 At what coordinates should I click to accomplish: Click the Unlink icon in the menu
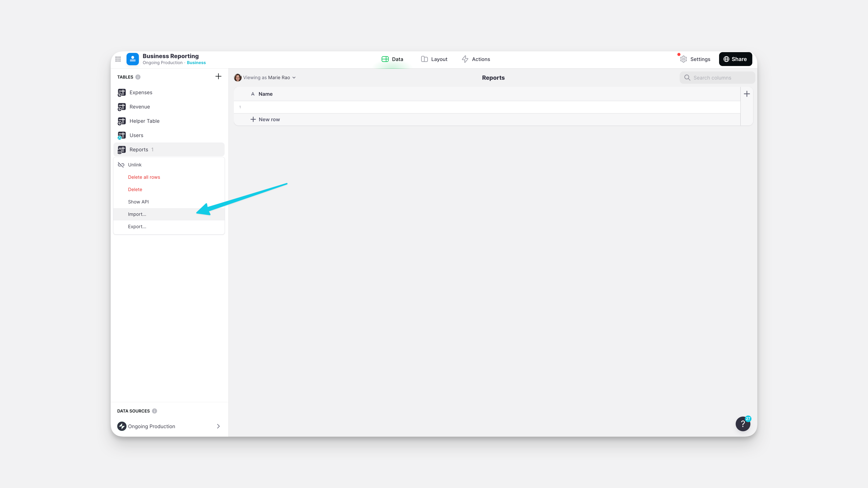[x=121, y=165]
